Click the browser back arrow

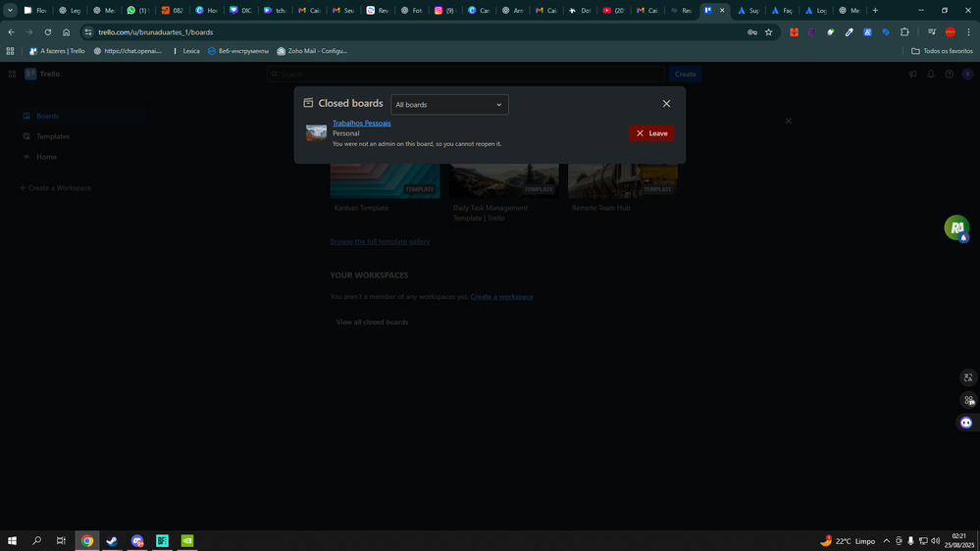pos(11,31)
